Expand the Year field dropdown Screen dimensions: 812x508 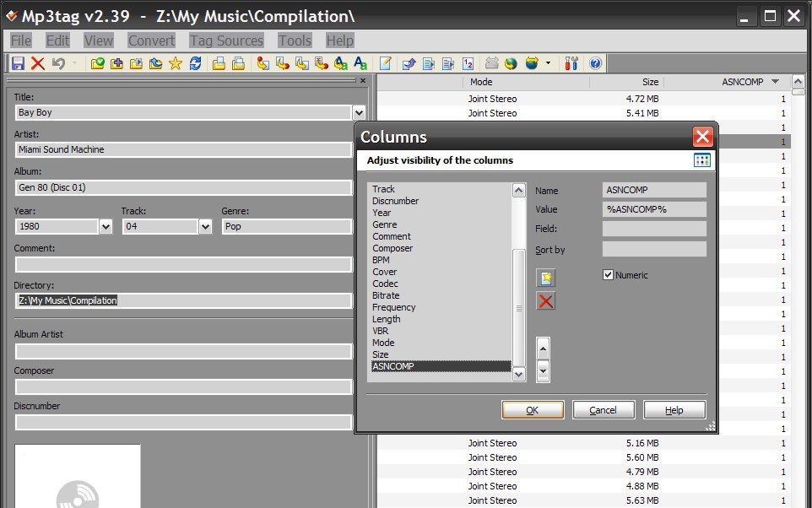[106, 226]
